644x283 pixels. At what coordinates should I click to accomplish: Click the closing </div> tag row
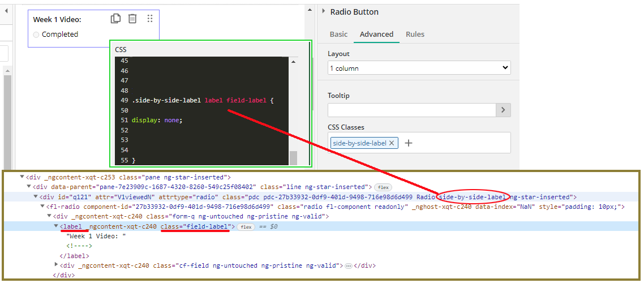pos(62,275)
